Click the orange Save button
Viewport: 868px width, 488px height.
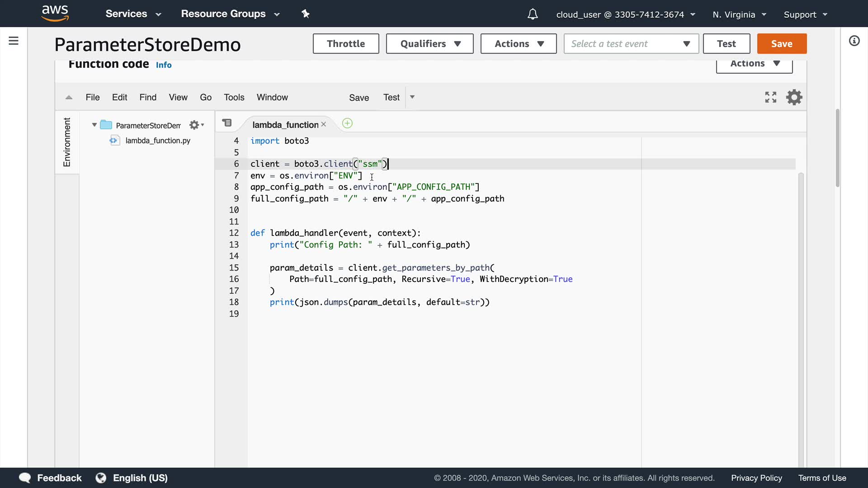[781, 44]
